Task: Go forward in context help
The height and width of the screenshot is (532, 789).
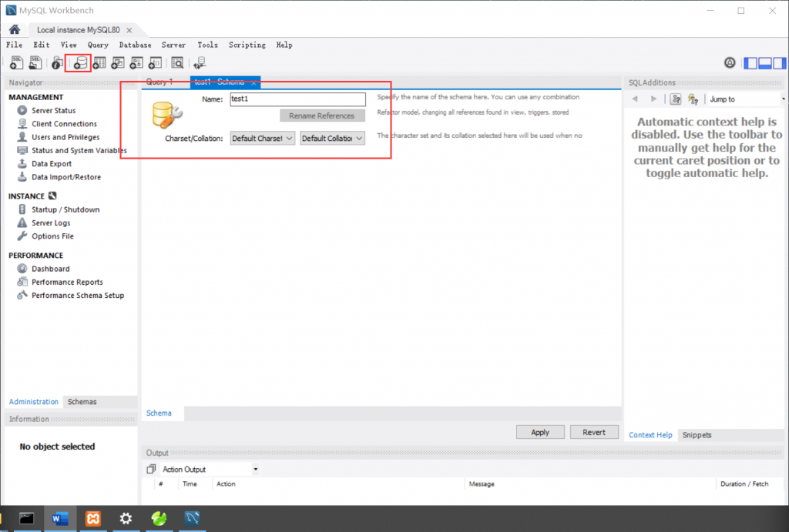Action: (x=653, y=99)
